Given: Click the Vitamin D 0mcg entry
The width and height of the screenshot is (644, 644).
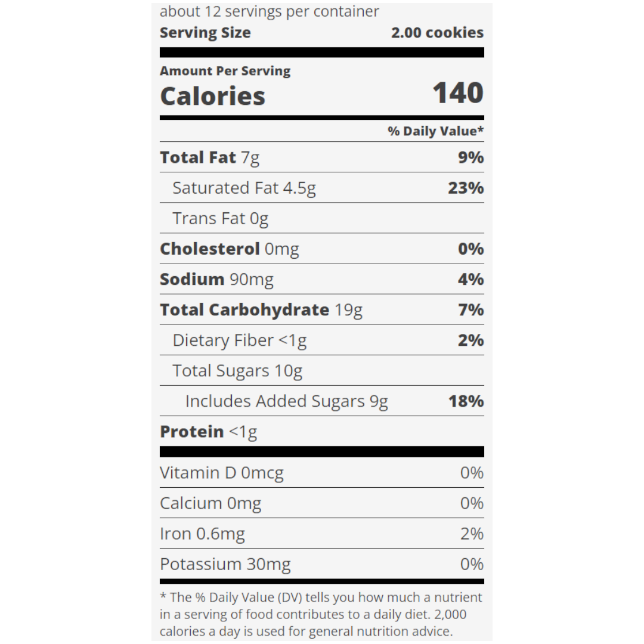Looking at the screenshot, I should [221, 473].
